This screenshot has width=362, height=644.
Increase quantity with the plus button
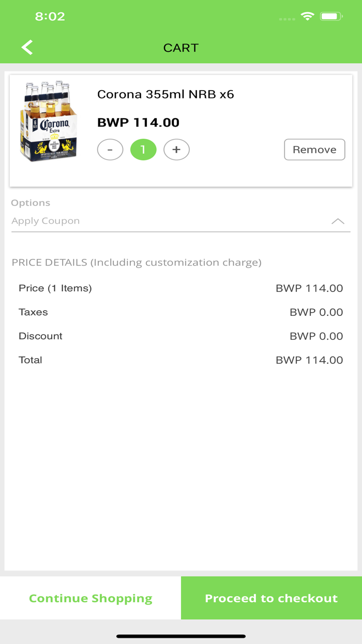pos(176,150)
